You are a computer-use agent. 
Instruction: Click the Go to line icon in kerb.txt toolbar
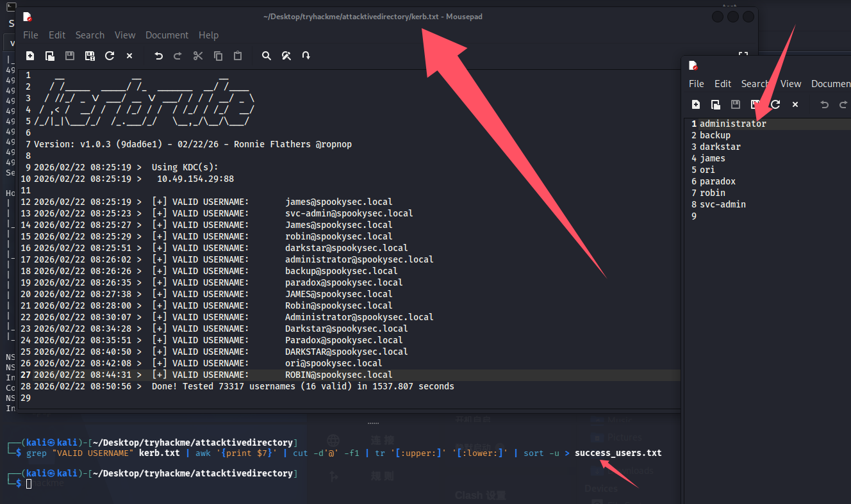306,56
